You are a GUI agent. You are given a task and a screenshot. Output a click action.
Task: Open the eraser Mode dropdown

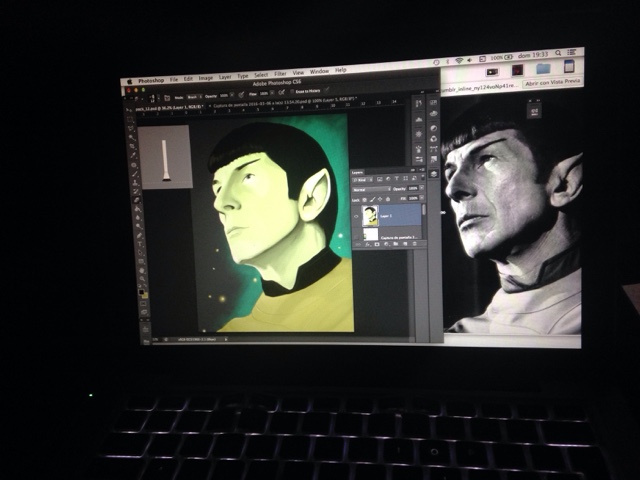click(x=194, y=97)
